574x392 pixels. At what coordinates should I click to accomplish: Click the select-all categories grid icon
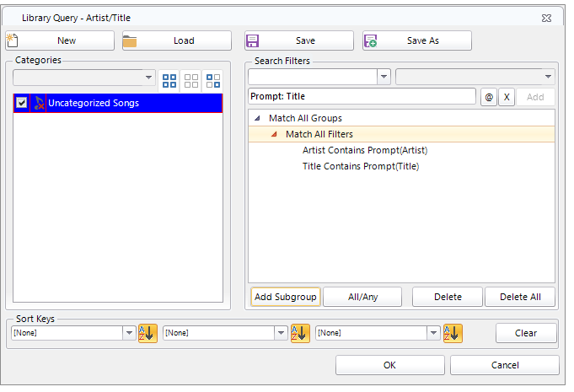pos(169,81)
